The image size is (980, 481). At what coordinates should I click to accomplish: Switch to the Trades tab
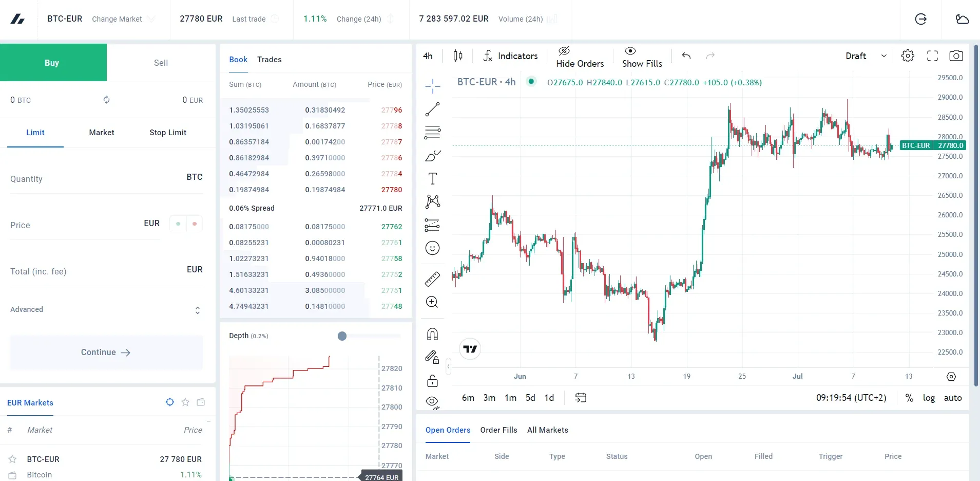pyautogui.click(x=270, y=59)
